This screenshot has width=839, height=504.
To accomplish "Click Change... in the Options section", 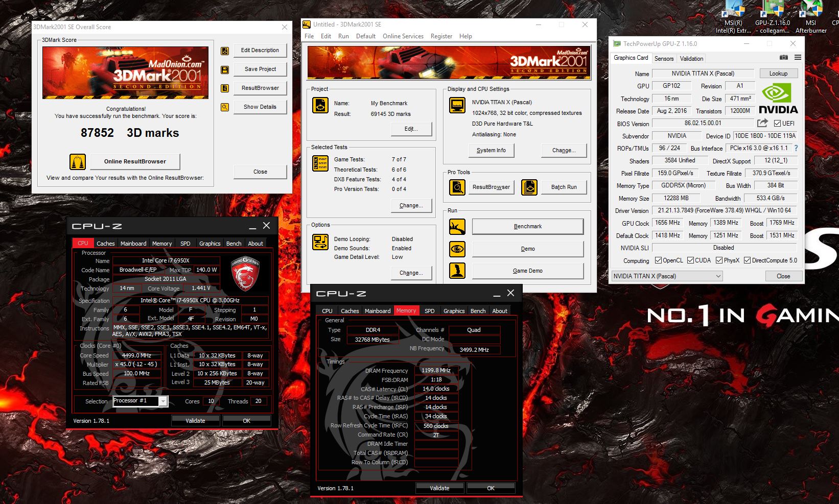I will 411,273.
